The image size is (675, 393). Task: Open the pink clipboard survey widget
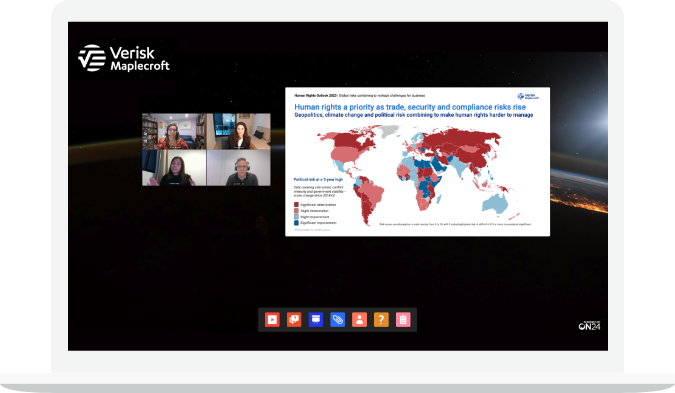[x=403, y=320]
